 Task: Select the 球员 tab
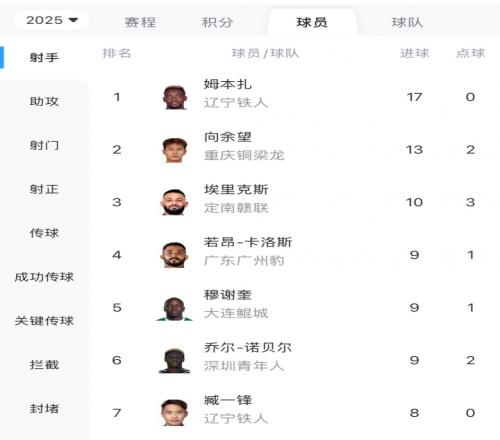coord(312,23)
